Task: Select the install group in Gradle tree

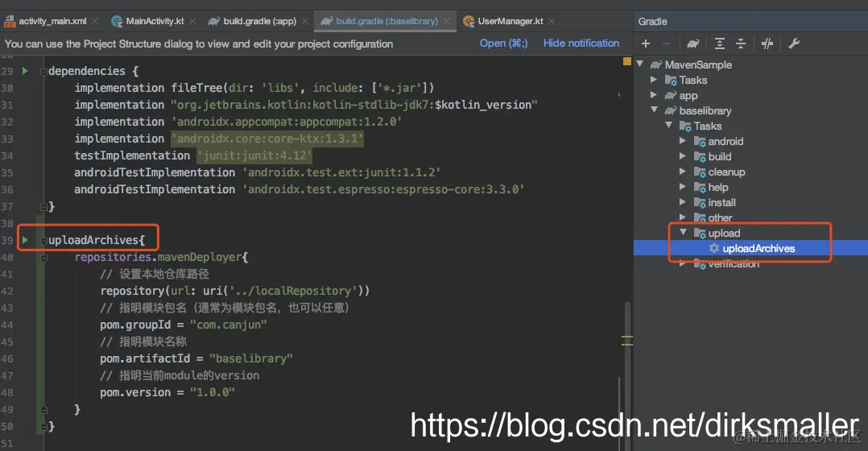Action: pos(721,202)
